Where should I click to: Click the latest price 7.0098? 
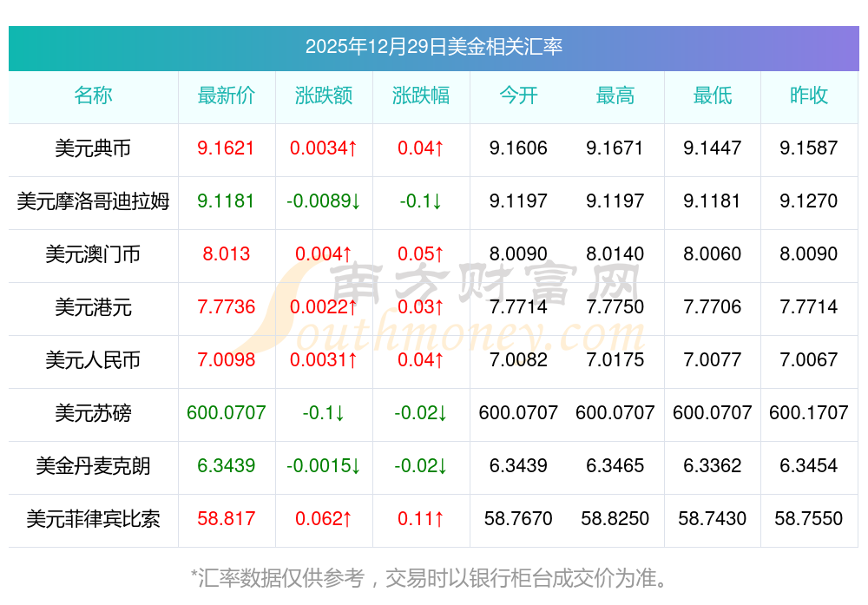coord(227,360)
